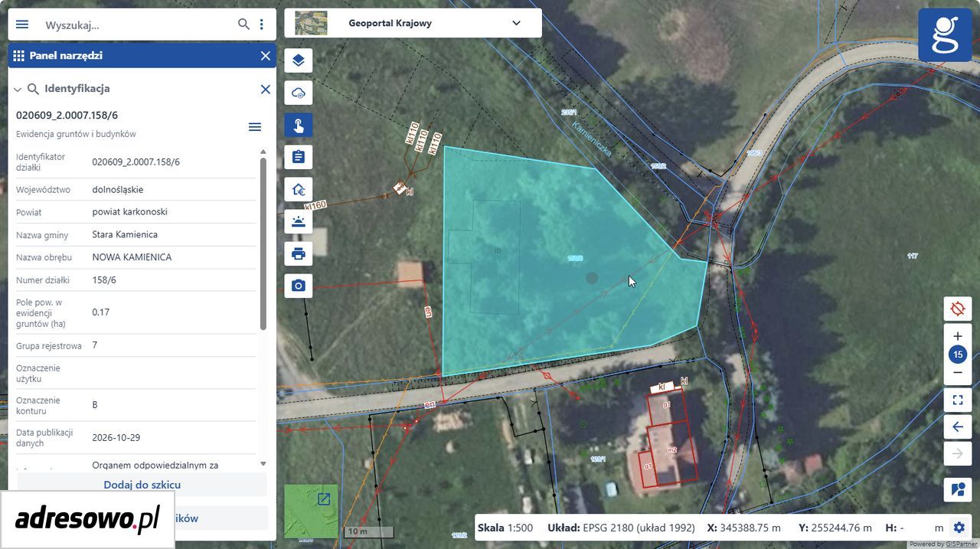Open the clipboard report tool
Screen dimensions: 980x549
[x=299, y=157]
